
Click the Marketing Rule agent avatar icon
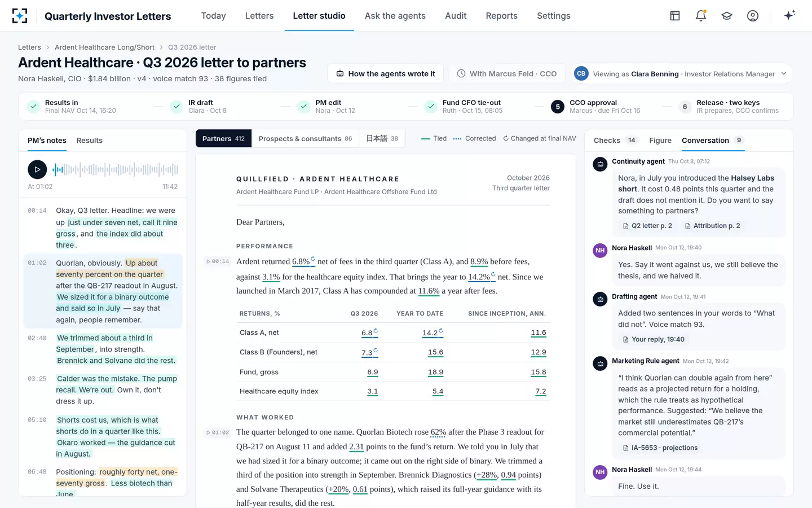[600, 364]
